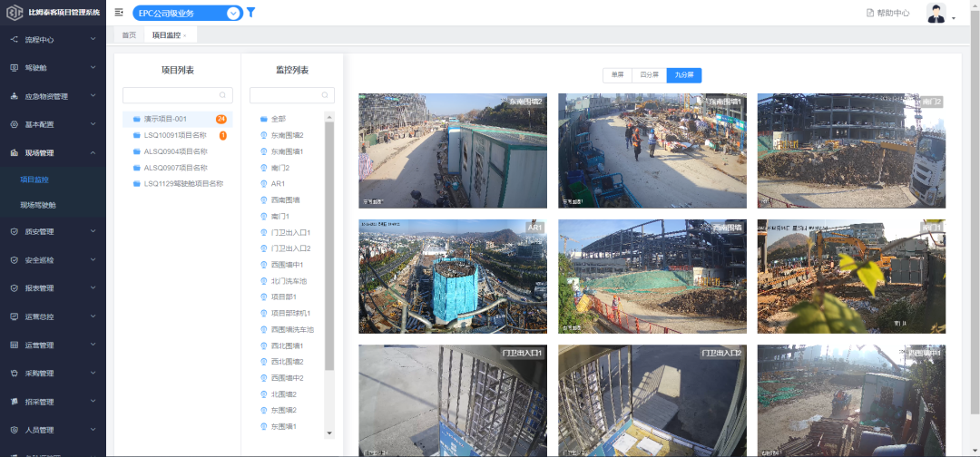This screenshot has height=457, width=980.
Task: Open the 东南围墙2 video feed
Action: click(x=453, y=151)
